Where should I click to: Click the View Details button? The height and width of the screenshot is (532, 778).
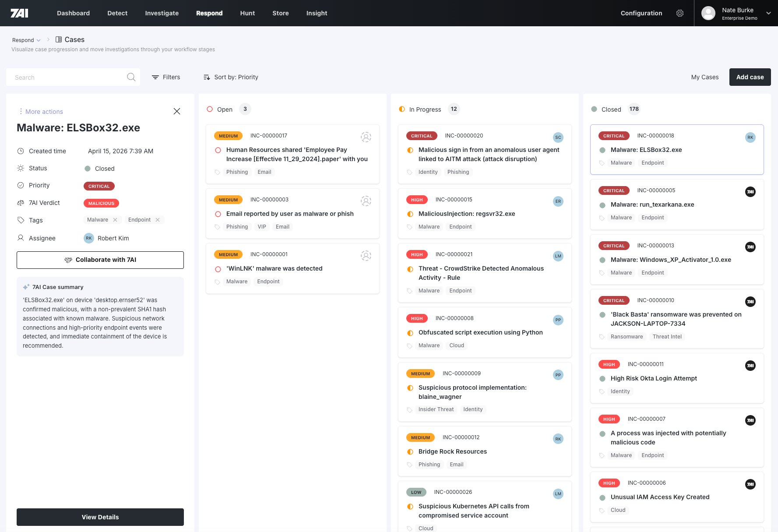coord(100,517)
